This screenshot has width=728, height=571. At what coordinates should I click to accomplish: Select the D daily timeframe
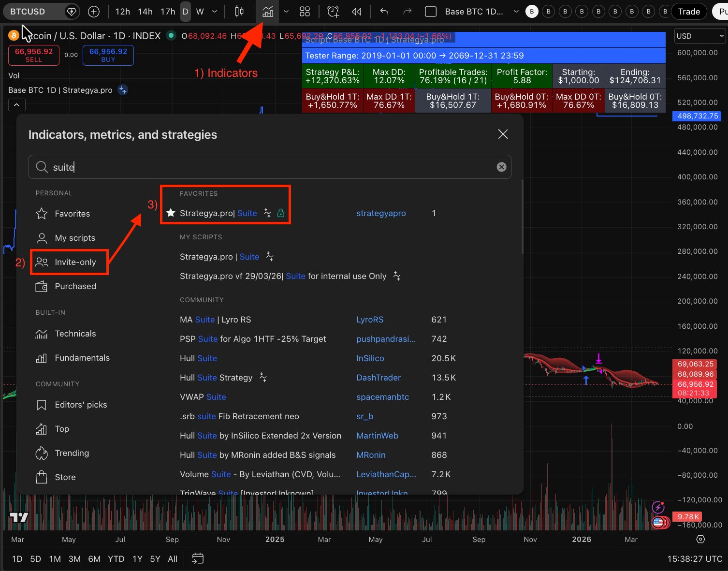pos(185,12)
